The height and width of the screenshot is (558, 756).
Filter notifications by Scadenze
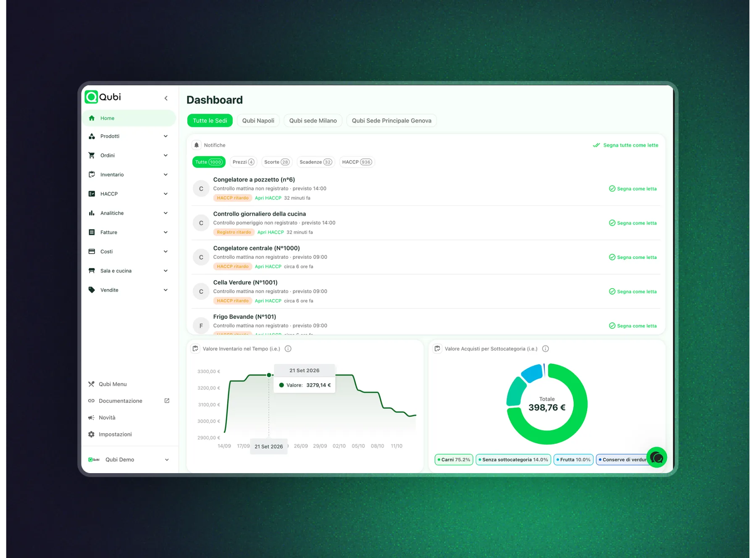pyautogui.click(x=316, y=162)
